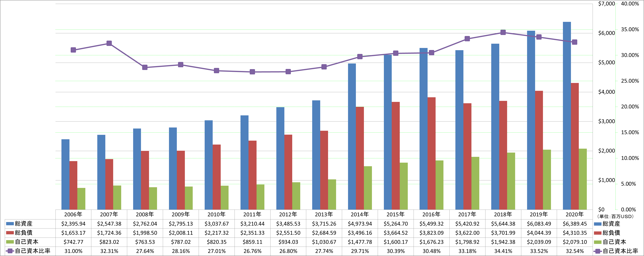The width and height of the screenshot is (644, 256).
Task: Click the red 総負債 bar for 2011年
Action: 252,175
